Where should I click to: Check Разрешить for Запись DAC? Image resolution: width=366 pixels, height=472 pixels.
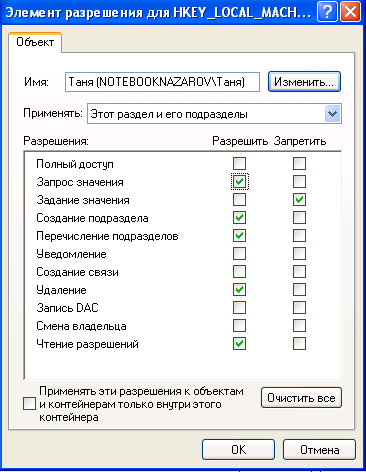tap(239, 308)
